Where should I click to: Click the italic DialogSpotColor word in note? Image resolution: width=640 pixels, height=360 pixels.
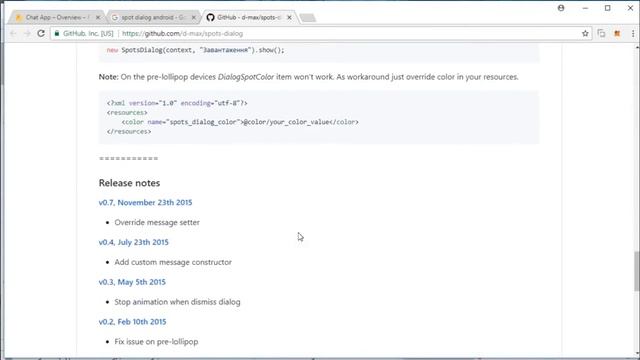(x=246, y=77)
